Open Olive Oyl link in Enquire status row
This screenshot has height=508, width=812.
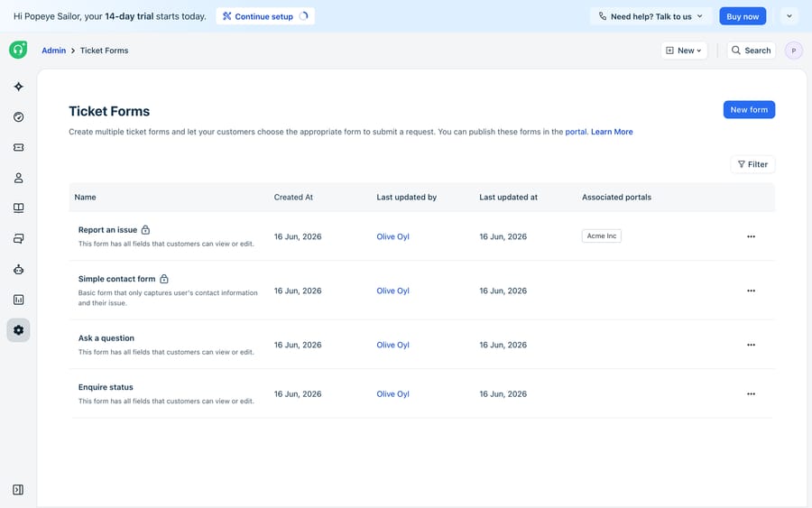point(392,394)
